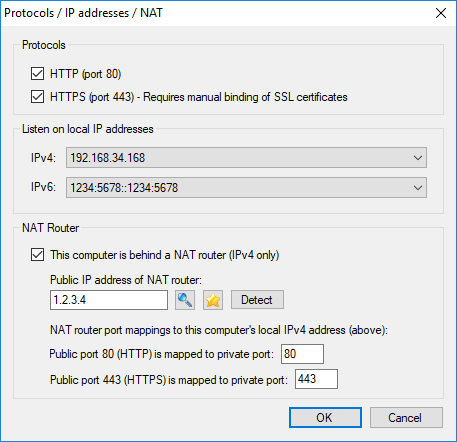This screenshot has width=457, height=442.
Task: Open the IPv4 address dropdown
Action: coord(246,158)
